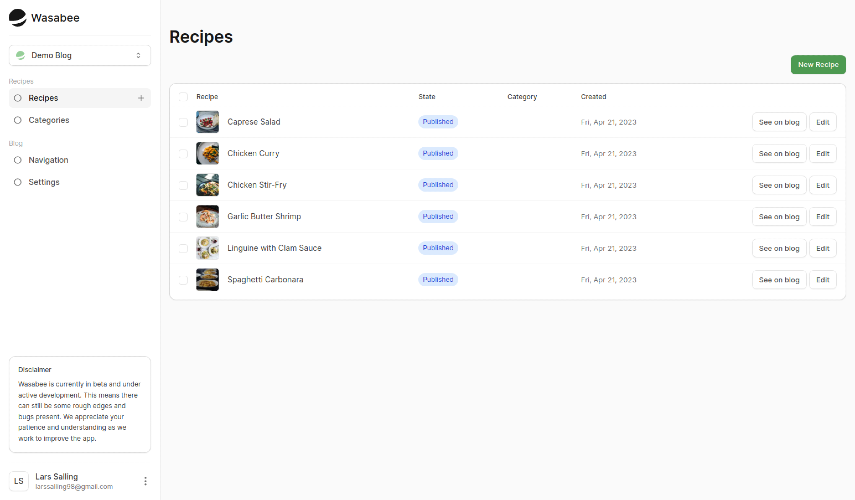
Task: Click the plus icon next to Recipes
Action: 141,98
